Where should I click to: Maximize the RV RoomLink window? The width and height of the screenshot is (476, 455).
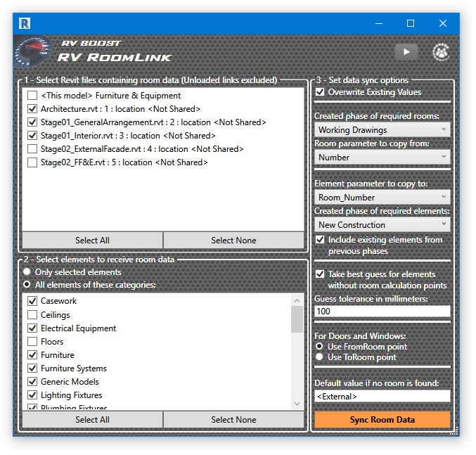(411, 23)
